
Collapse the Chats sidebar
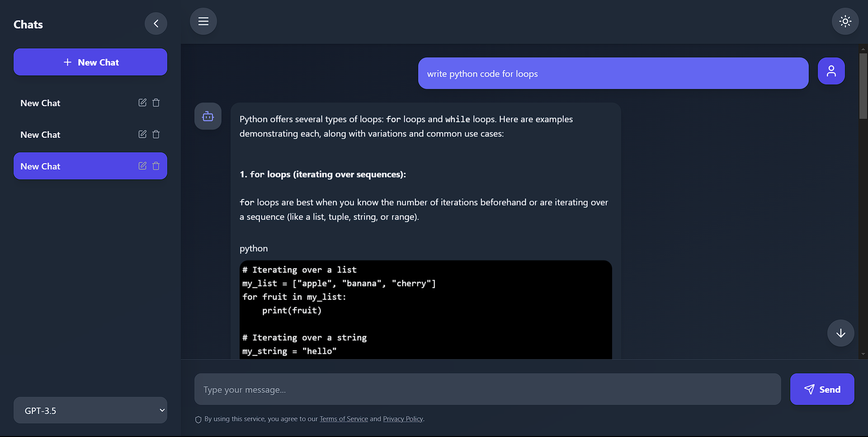(156, 23)
